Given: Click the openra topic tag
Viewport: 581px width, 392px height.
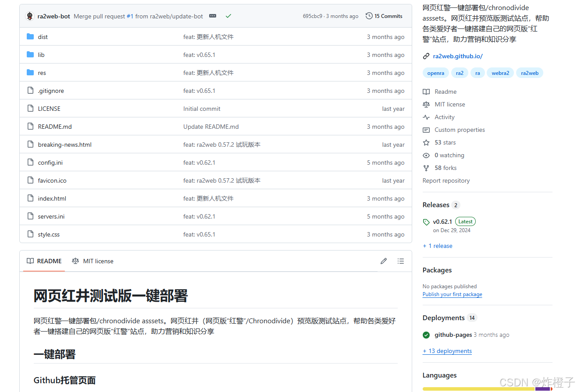Looking at the screenshot, I should click(436, 73).
